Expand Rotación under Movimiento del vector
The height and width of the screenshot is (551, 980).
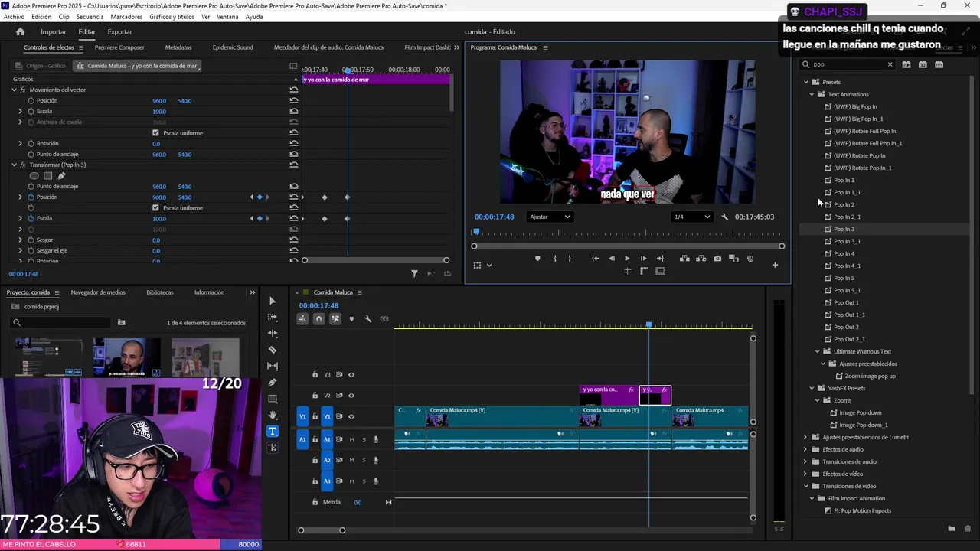21,144
